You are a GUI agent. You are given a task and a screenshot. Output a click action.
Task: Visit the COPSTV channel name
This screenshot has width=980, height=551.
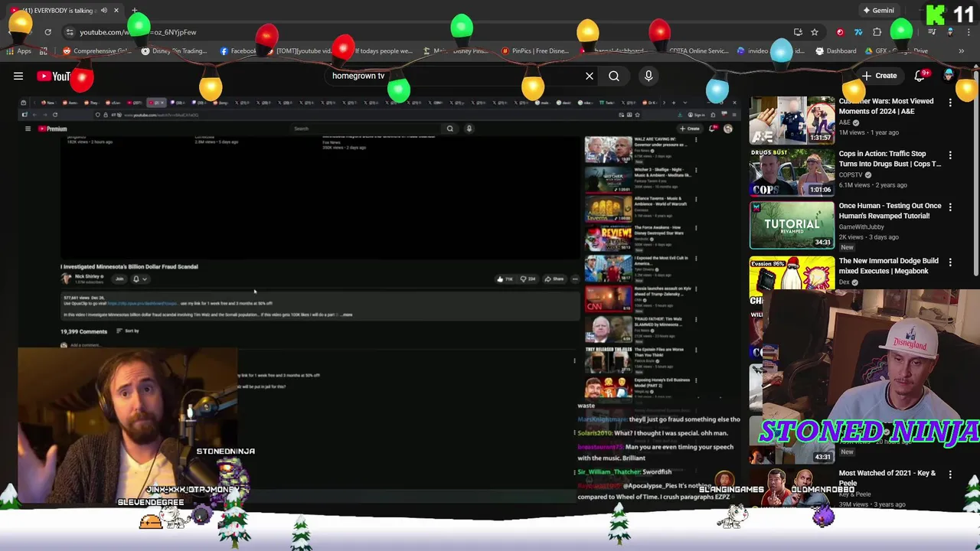850,174
